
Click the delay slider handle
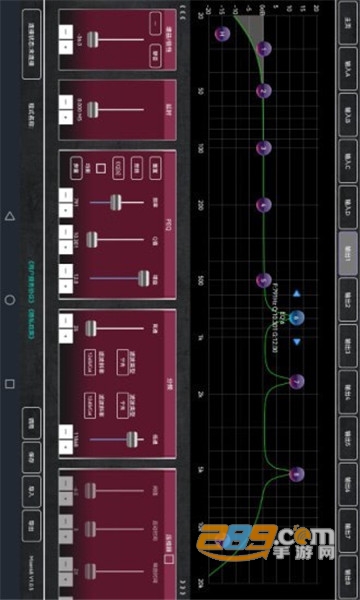pyautogui.click(x=92, y=110)
